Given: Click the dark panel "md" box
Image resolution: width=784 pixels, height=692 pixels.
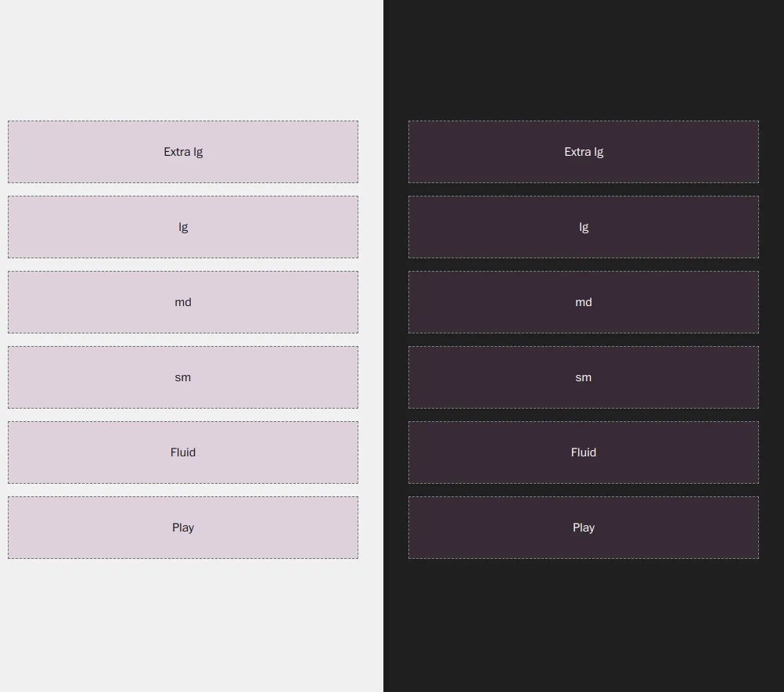Looking at the screenshot, I should coord(584,302).
